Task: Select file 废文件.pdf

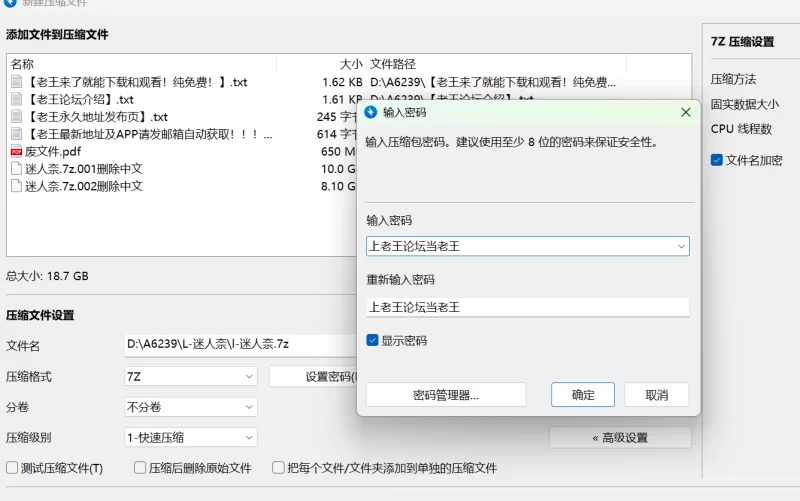Action: point(53,152)
